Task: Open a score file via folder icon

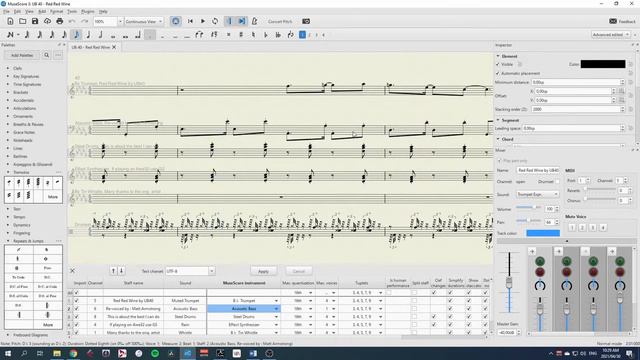Action: click(22, 21)
